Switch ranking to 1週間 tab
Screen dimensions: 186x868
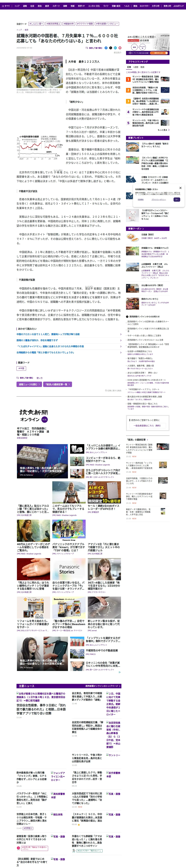pyautogui.click(x=136, y=67)
